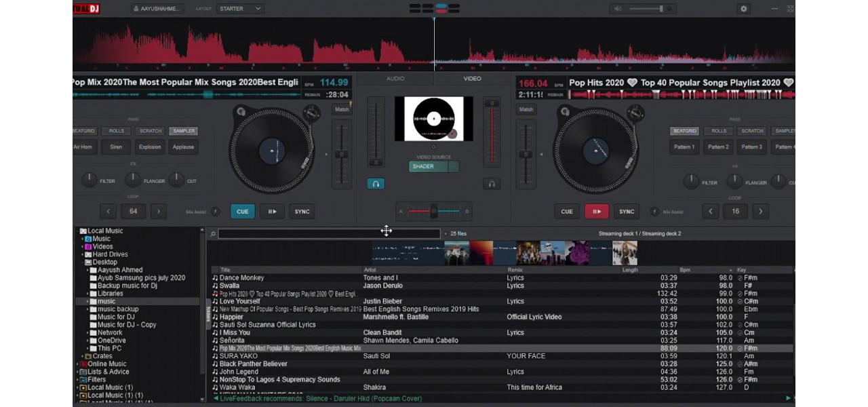
Task: Toggle left deck 64 loop button
Action: pyautogui.click(x=134, y=212)
